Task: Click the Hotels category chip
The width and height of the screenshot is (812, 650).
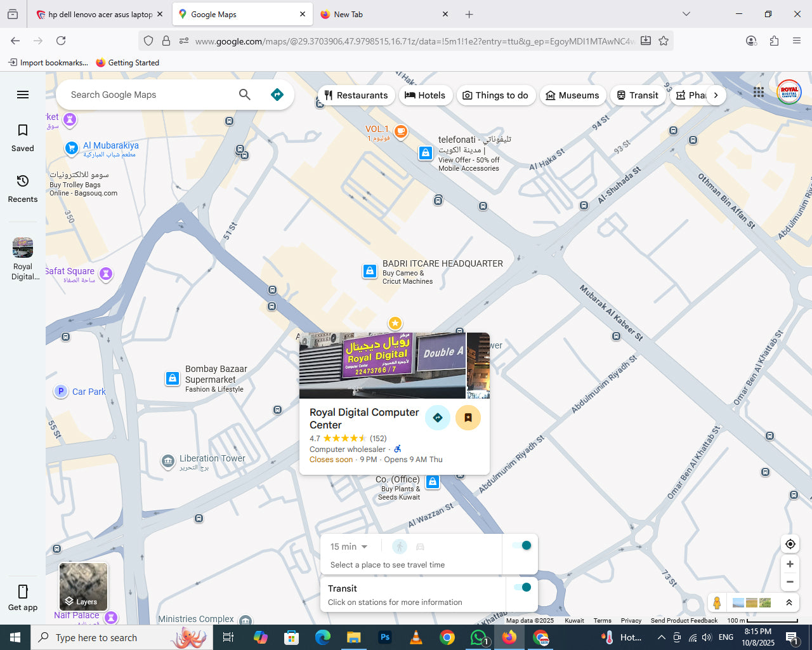Action: point(425,95)
